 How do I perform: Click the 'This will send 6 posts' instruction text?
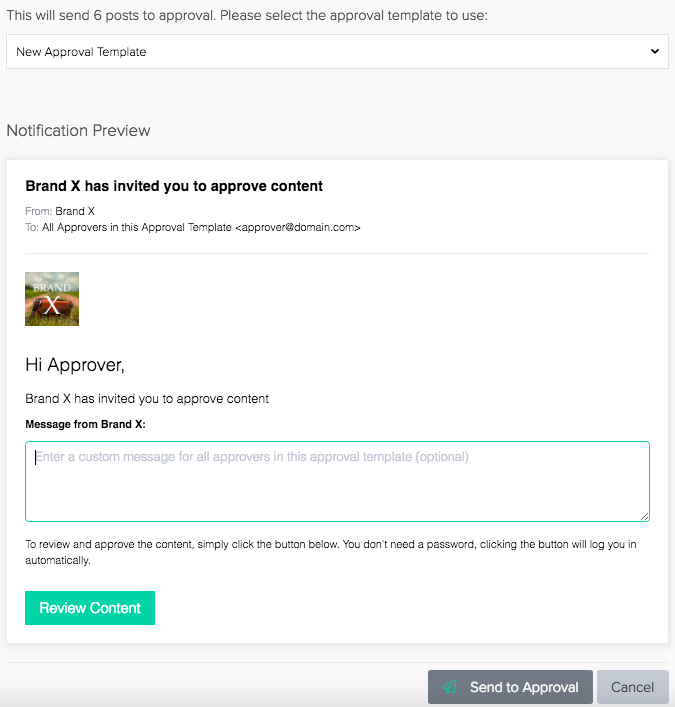click(247, 15)
